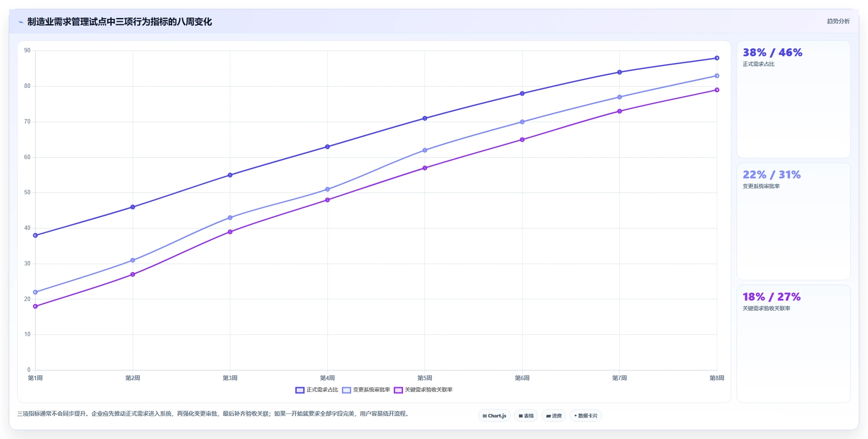Select 变更系统审批率 data point at 第4周
This screenshot has height=439, width=868.
coord(327,189)
